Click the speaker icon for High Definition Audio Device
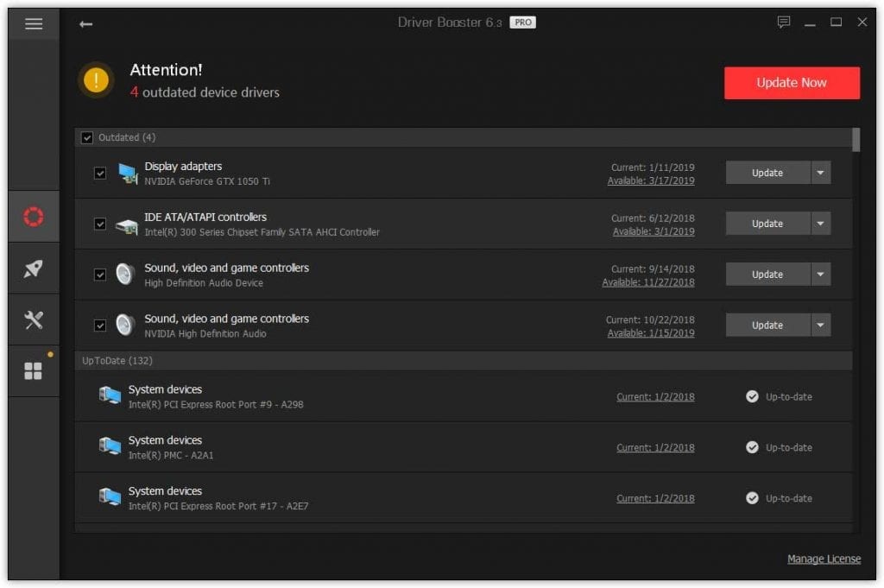 (x=125, y=274)
